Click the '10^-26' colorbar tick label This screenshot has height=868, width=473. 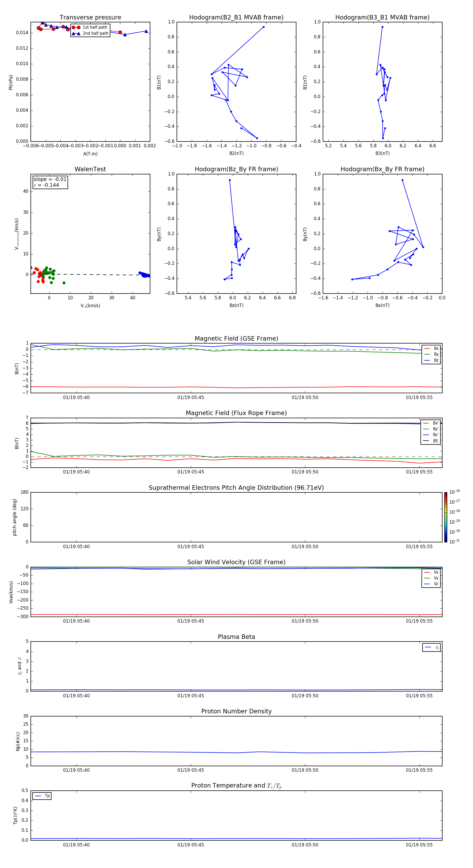point(455,492)
